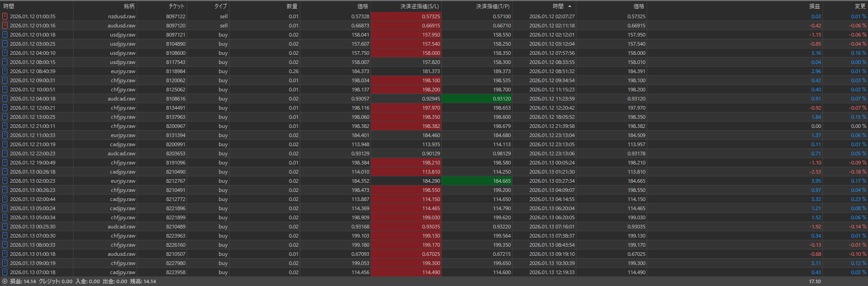Click the row icon for ticket 8210490
The width and height of the screenshot is (868, 286).
[x=5, y=172]
